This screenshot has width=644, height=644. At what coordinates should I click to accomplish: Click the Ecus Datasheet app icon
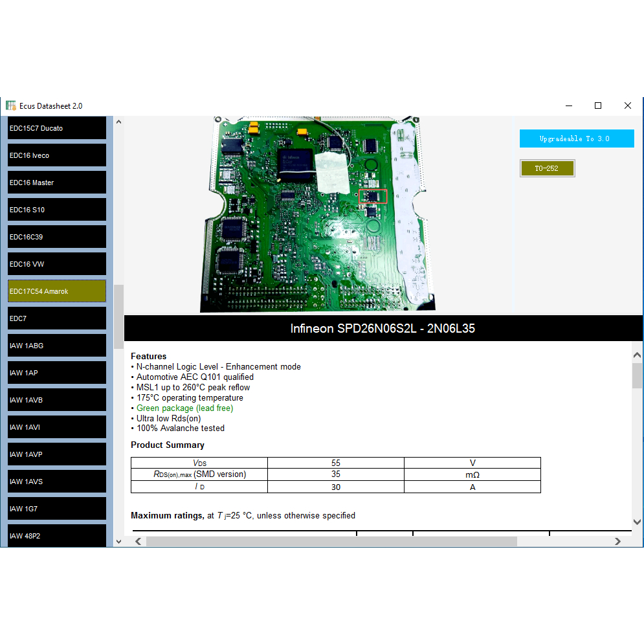[11, 105]
